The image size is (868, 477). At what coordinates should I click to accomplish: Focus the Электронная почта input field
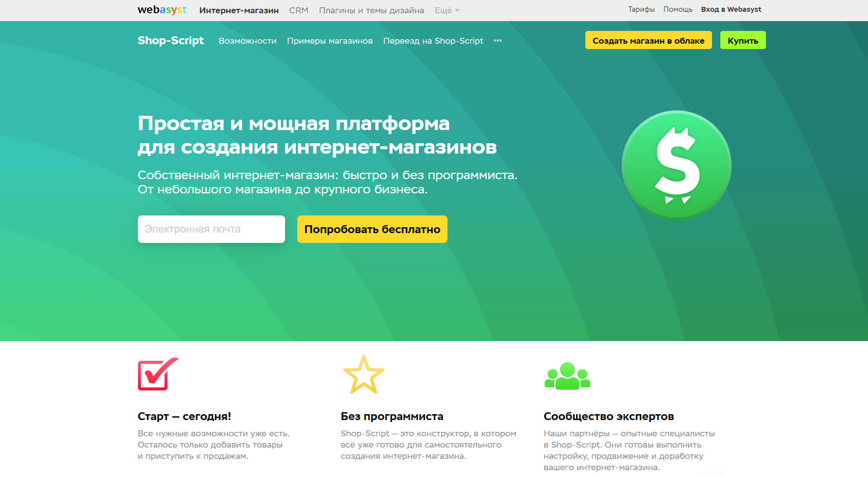211,229
